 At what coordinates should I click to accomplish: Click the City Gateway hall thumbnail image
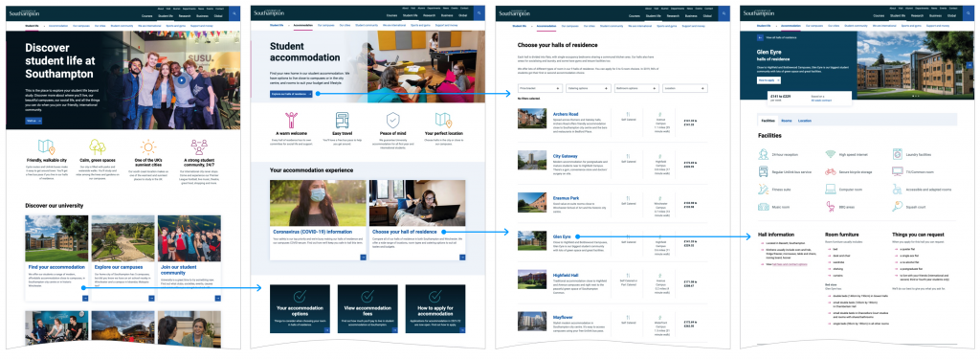[x=532, y=160]
